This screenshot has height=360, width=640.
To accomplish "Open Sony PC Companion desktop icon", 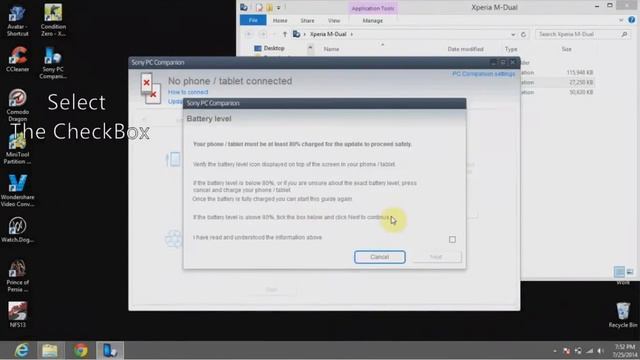I will click(x=53, y=63).
